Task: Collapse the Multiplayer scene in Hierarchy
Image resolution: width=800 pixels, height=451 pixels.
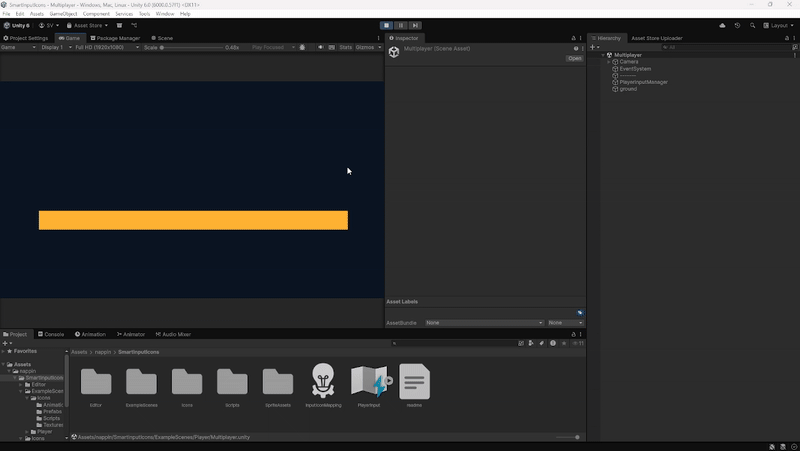Action: pos(603,55)
